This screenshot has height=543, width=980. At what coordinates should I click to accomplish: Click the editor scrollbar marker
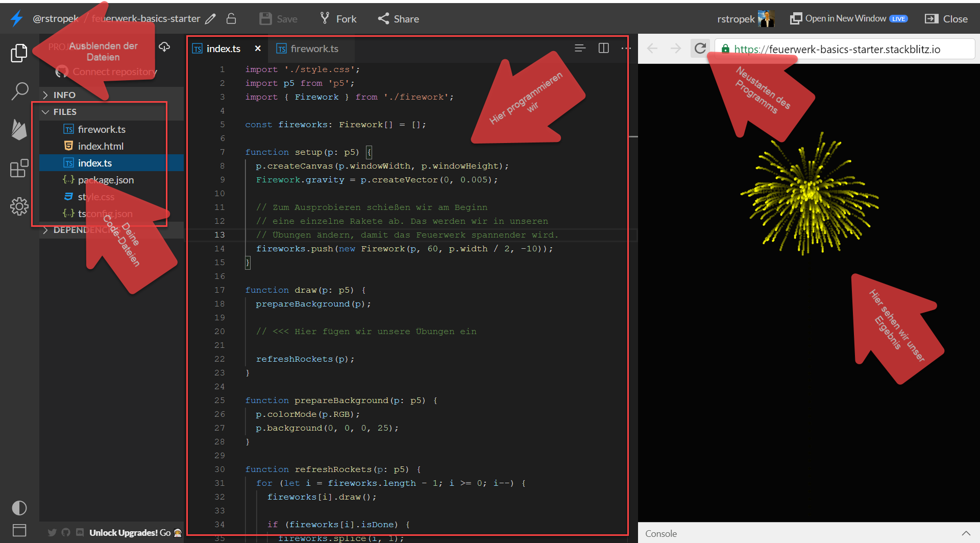click(633, 137)
